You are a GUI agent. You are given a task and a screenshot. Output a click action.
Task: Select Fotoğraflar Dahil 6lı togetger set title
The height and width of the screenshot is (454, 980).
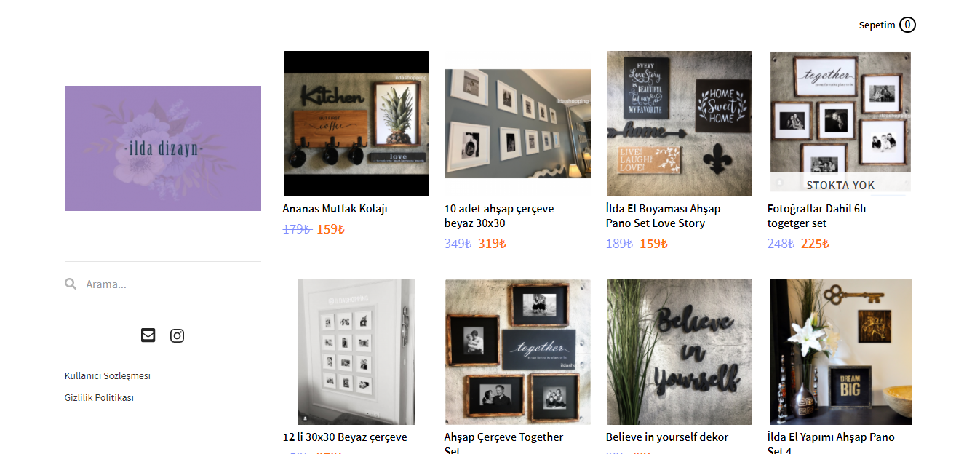coord(817,216)
